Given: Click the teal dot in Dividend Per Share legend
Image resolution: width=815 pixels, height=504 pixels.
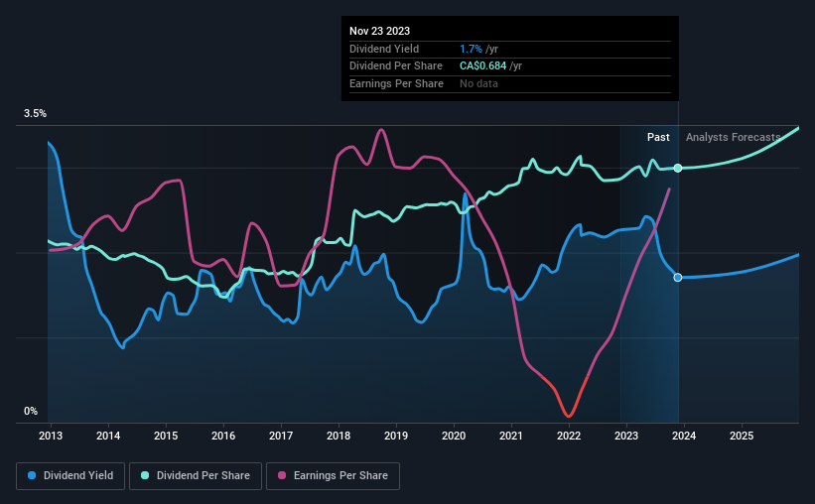Looking at the screenshot, I should tap(145, 475).
